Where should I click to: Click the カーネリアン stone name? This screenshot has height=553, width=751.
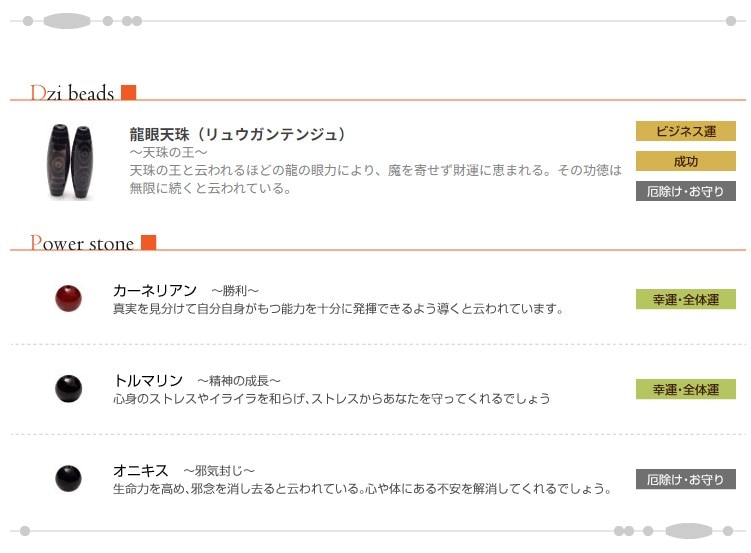click(x=155, y=290)
